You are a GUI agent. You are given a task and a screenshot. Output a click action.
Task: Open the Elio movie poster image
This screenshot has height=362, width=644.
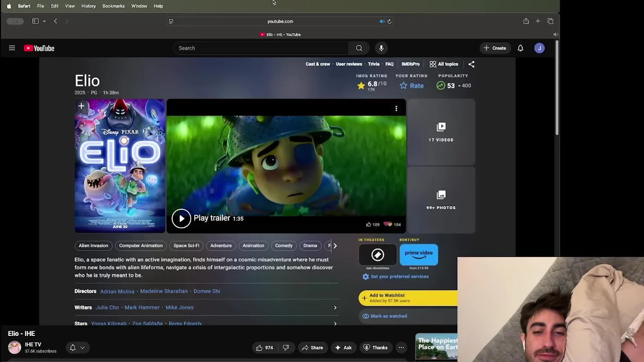tap(120, 166)
